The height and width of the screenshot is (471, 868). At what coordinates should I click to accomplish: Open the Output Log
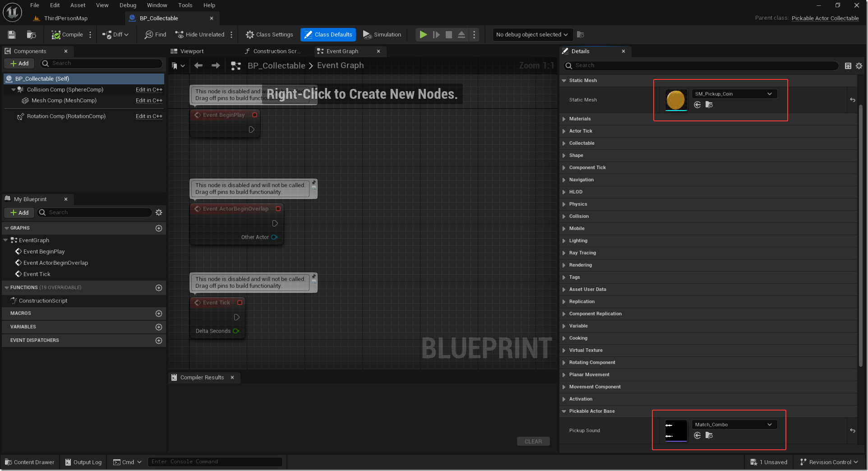(83, 462)
